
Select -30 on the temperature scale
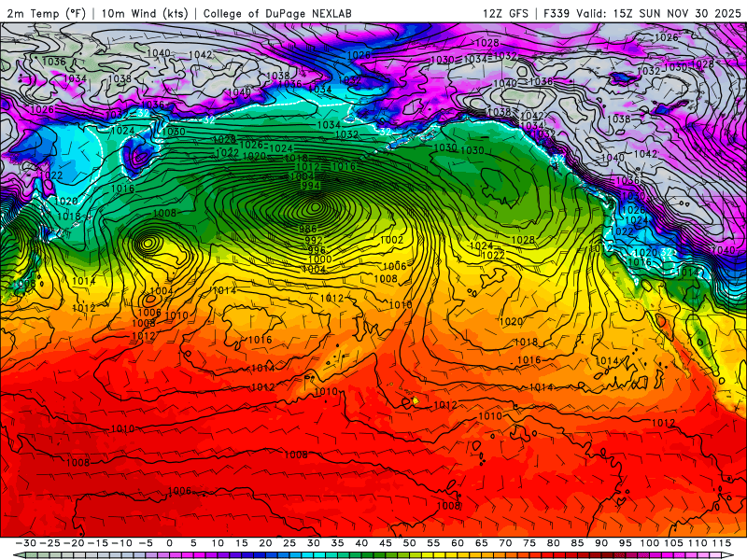(26, 543)
